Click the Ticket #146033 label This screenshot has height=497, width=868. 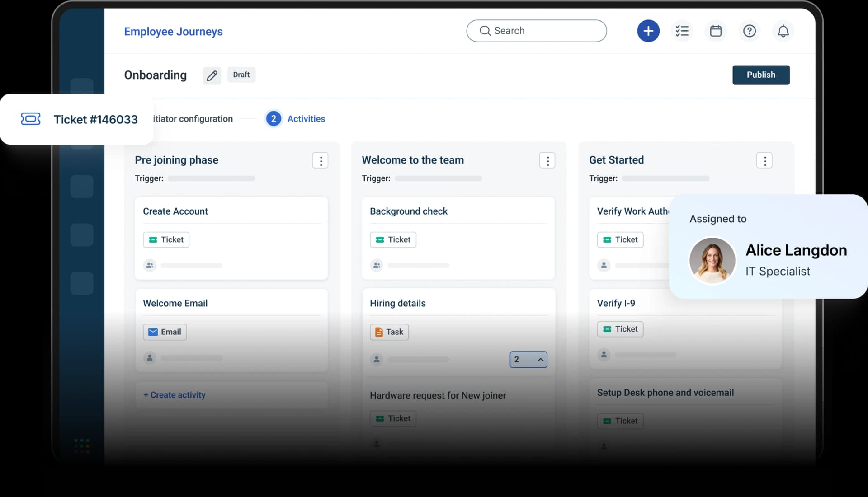click(x=96, y=119)
